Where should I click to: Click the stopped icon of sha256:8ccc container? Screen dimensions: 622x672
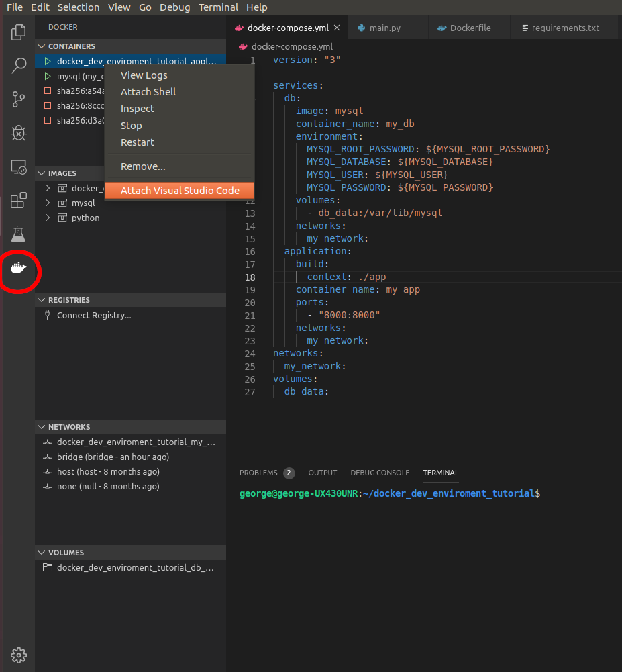pos(48,105)
